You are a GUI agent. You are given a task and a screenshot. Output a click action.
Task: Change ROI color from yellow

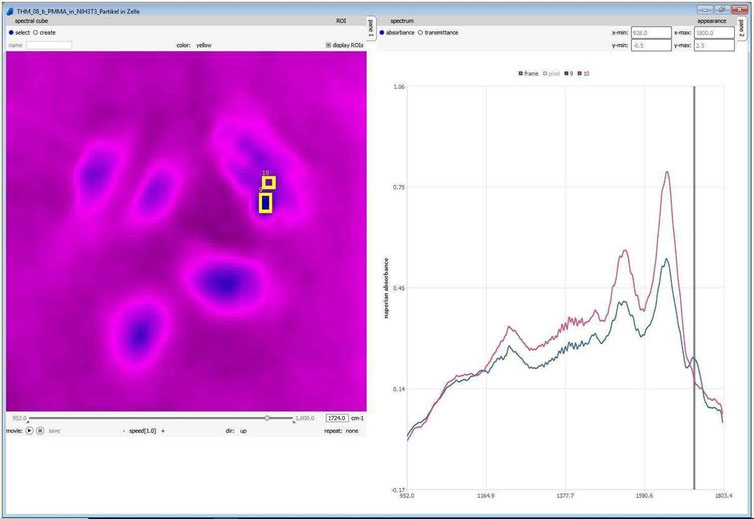pos(204,45)
